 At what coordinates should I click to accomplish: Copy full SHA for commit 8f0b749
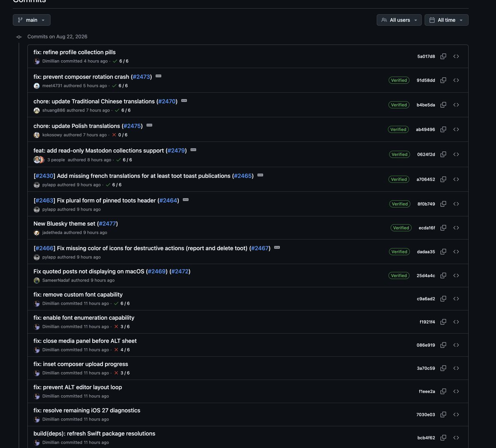[443, 204]
